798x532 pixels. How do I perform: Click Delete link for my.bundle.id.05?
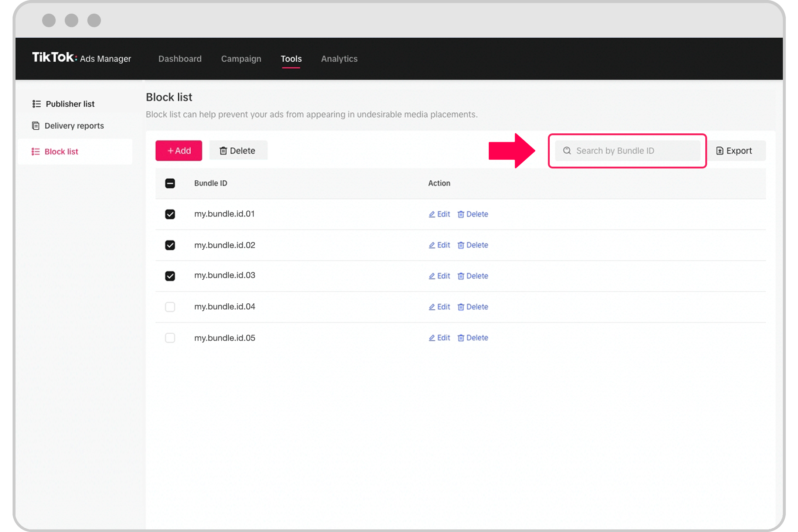[477, 337]
